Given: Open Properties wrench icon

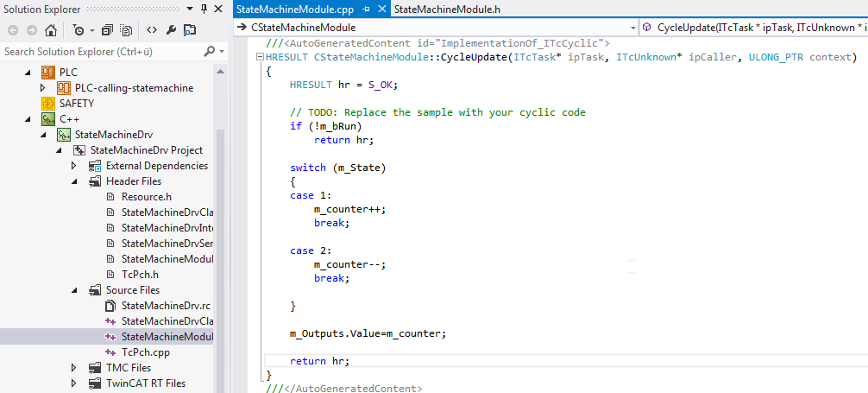Looking at the screenshot, I should click(x=171, y=30).
